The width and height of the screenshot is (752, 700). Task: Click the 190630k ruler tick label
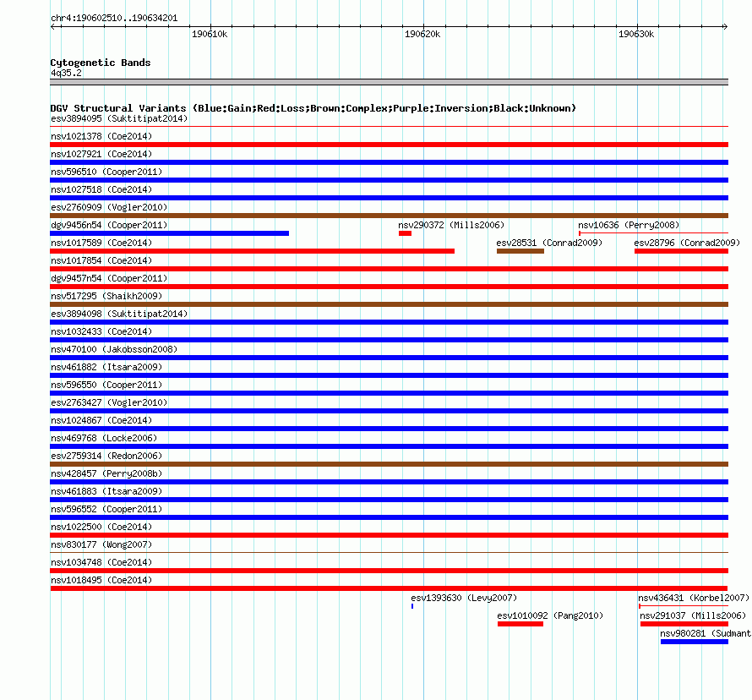(636, 34)
